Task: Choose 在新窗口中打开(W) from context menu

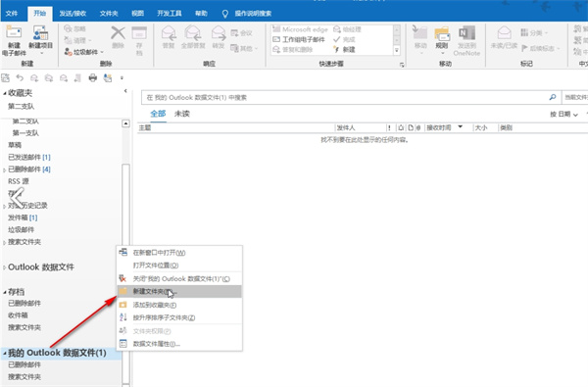Action: click(x=179, y=253)
